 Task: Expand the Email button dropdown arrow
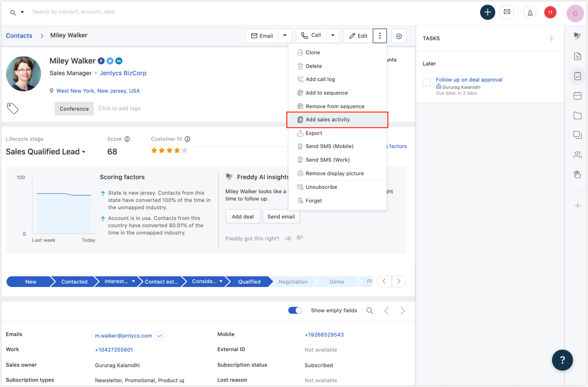coord(285,35)
